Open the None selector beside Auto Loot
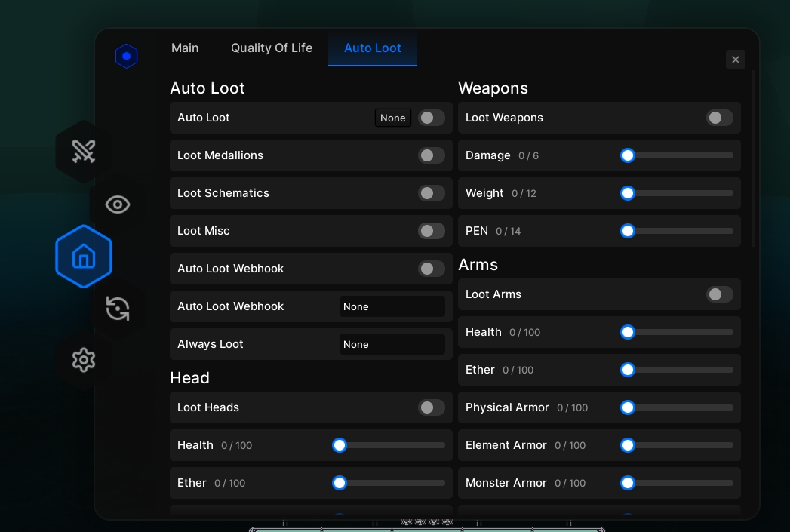Image resolution: width=790 pixels, height=532 pixels. pyautogui.click(x=392, y=118)
